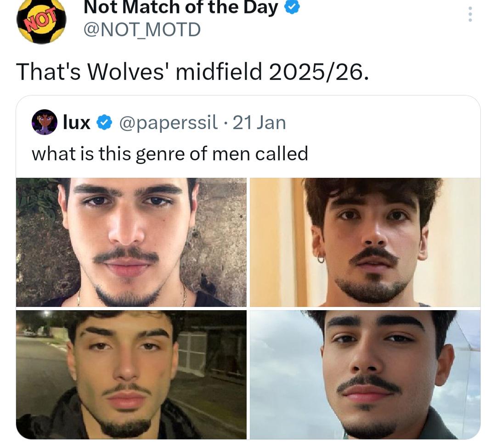This screenshot has height=448, width=496.
Task: Click the @paperssil handle
Action: [x=168, y=123]
